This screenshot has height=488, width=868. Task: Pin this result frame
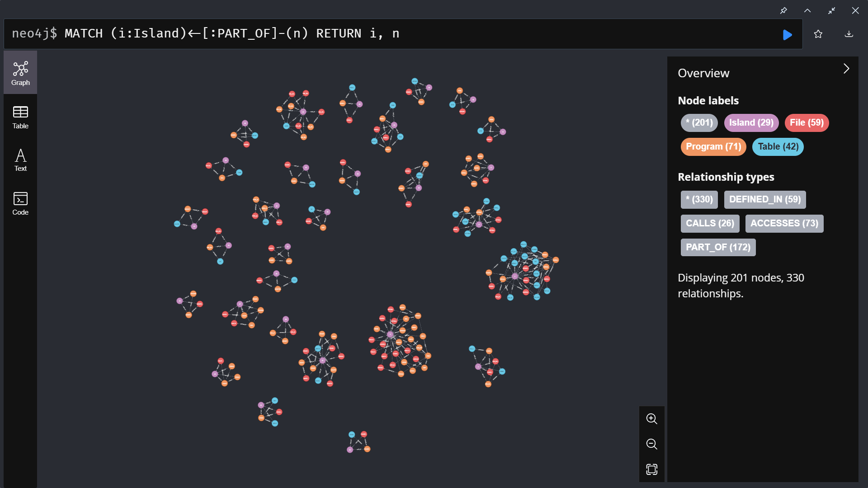[x=784, y=10]
